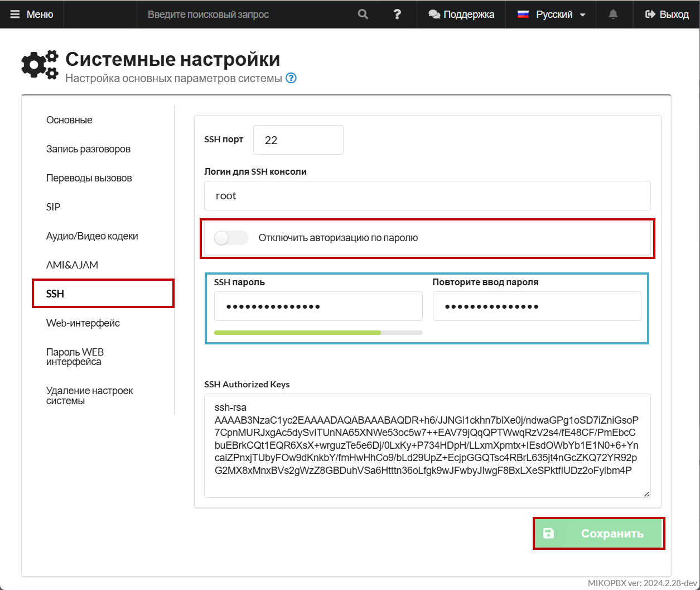Click the repeat password field
This screenshot has height=590, width=700.
(537, 306)
